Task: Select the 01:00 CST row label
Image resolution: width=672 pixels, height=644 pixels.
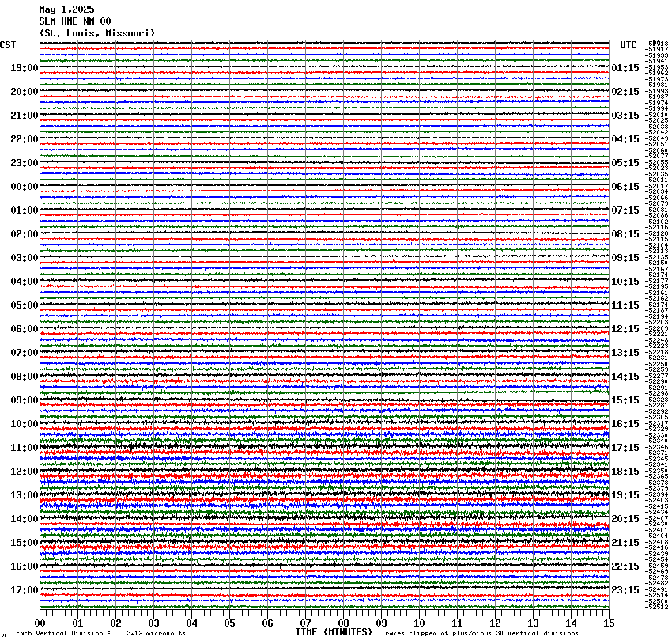Action: (x=25, y=210)
